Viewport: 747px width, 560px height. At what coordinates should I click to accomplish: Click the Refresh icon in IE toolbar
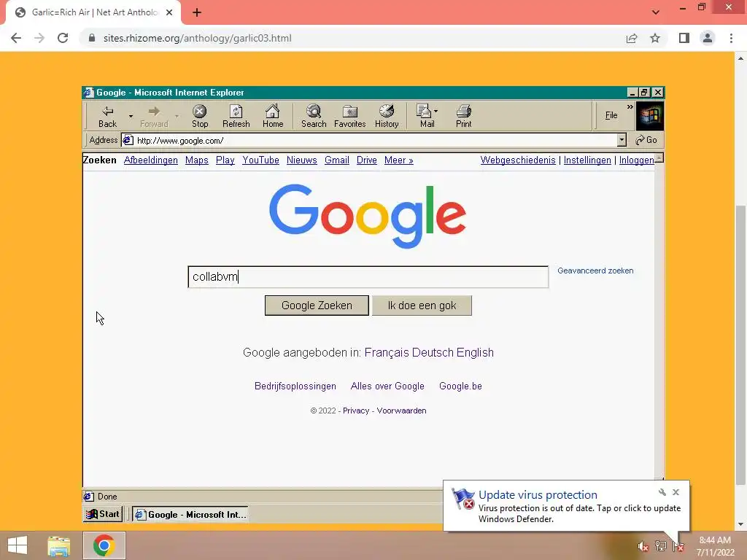pos(236,116)
